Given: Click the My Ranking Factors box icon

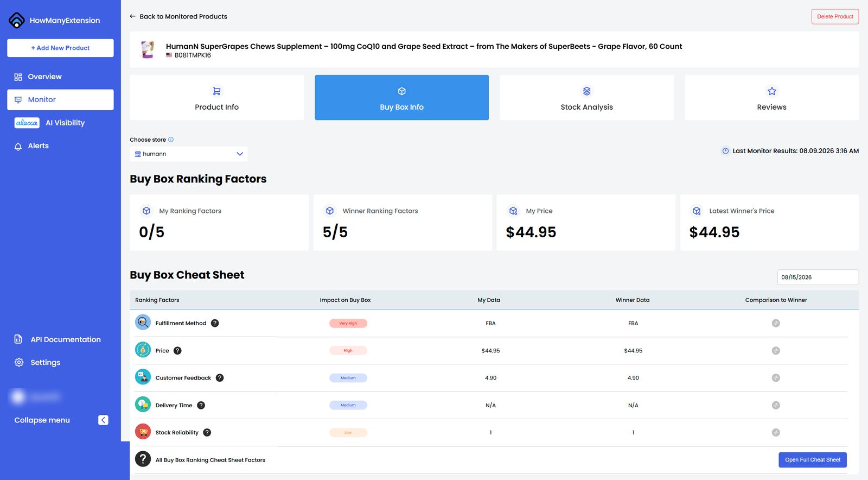Looking at the screenshot, I should pyautogui.click(x=146, y=211).
